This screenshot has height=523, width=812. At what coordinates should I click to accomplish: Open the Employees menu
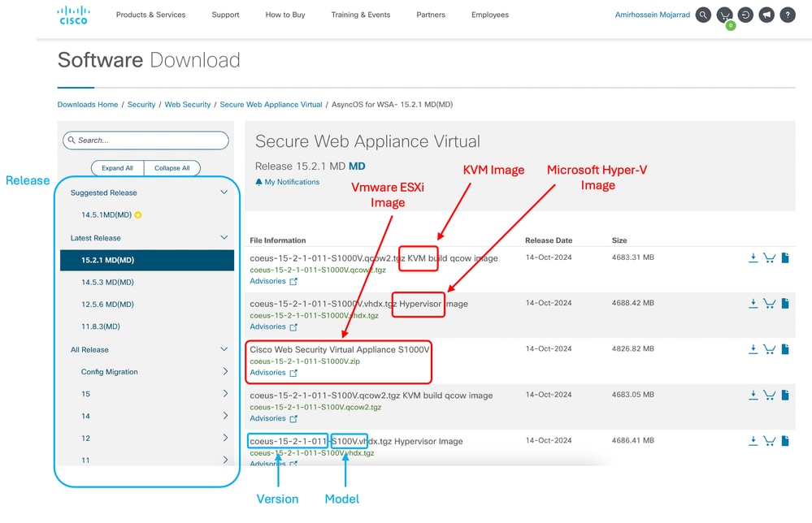490,15
